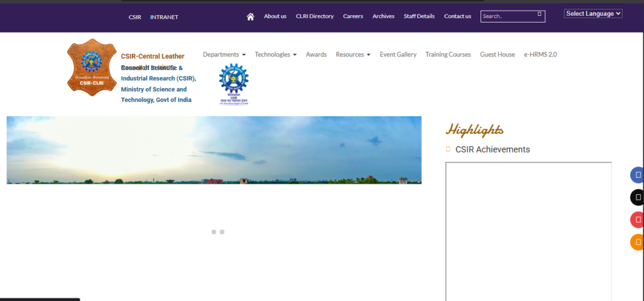Click the Ministry of Science and text
This screenshot has width=644, height=301.
pos(153,89)
